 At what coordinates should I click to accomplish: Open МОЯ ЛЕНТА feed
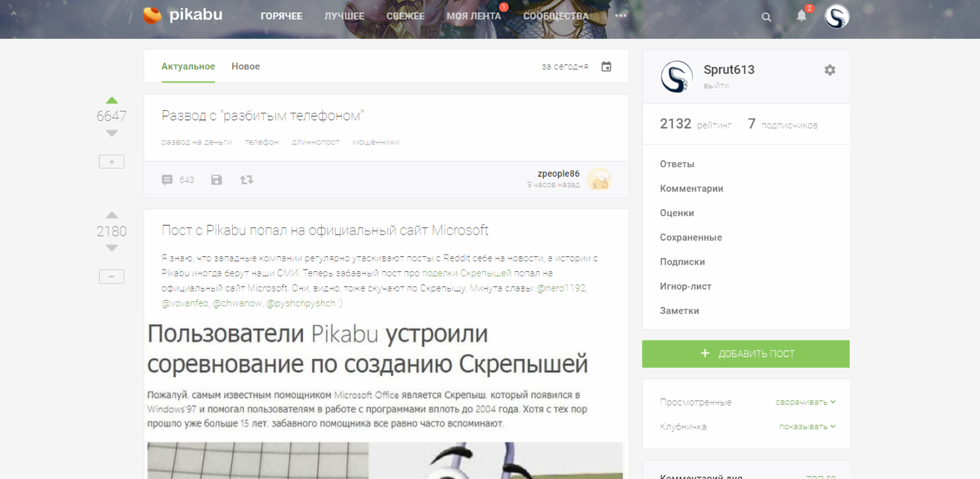coord(473,16)
